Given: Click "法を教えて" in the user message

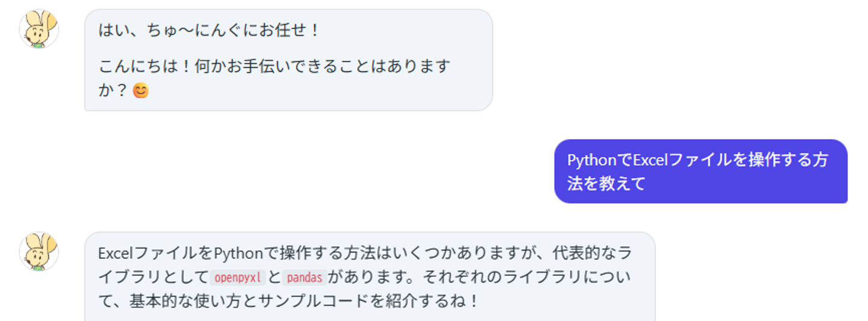Looking at the screenshot, I should coord(606,183).
